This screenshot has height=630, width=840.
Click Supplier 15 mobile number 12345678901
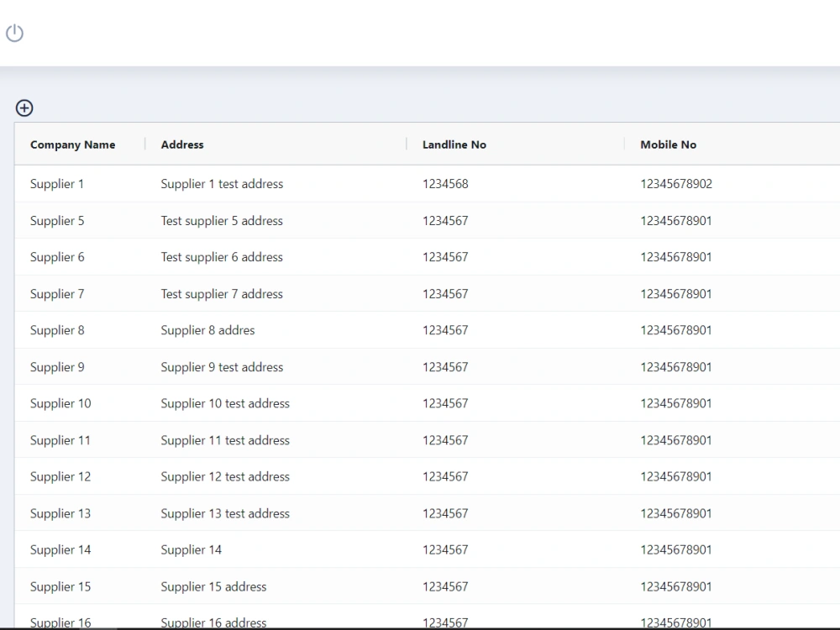pos(676,587)
